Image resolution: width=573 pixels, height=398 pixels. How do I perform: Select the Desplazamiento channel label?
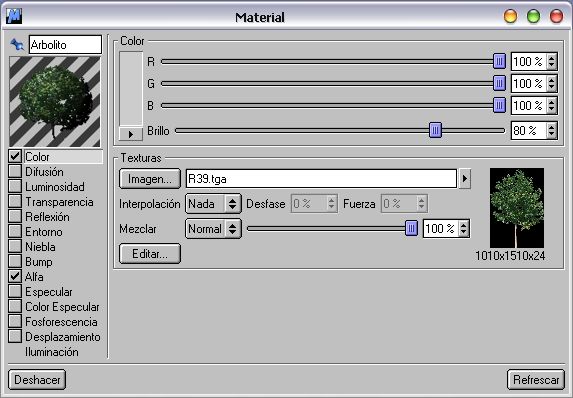pos(62,337)
